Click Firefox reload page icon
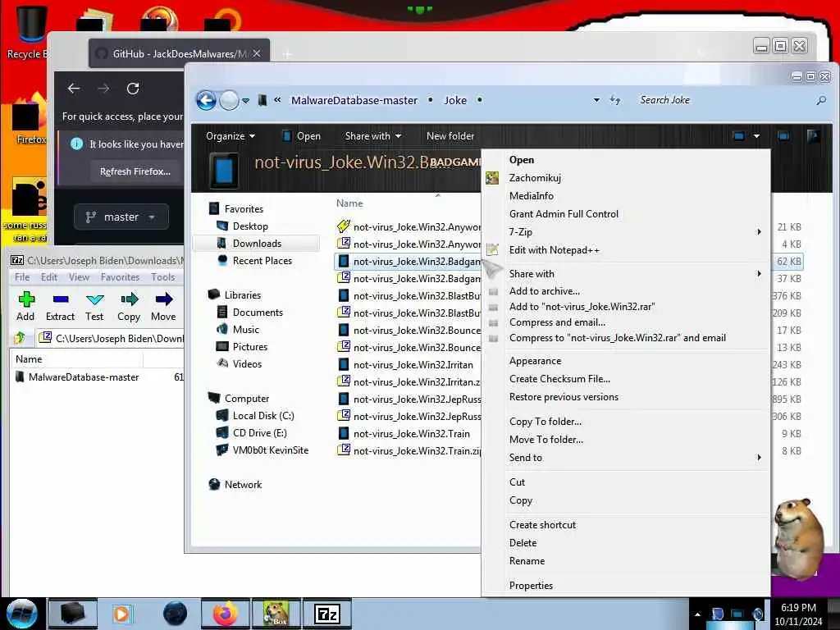Image resolution: width=840 pixels, height=630 pixels. pyautogui.click(x=133, y=89)
